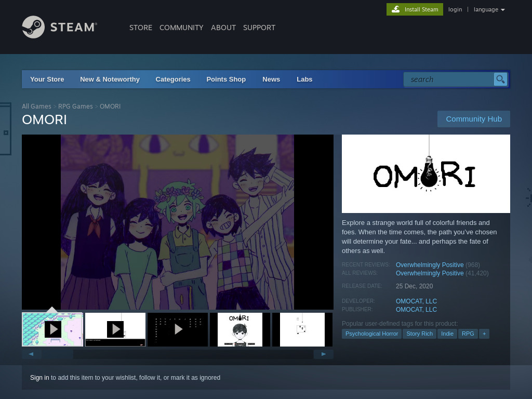Open the Points Shop tab
Image resolution: width=532 pixels, height=399 pixels.
(226, 79)
